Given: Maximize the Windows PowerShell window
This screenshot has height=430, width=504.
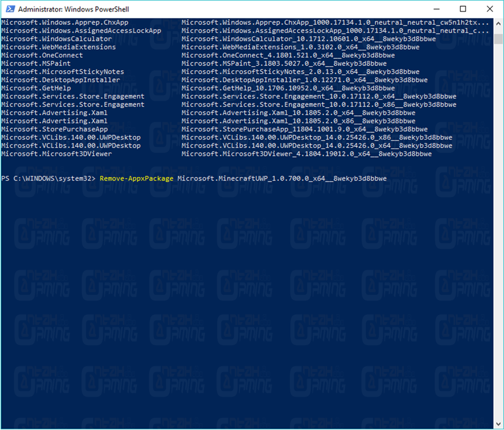Looking at the screenshot, I should [463, 9].
